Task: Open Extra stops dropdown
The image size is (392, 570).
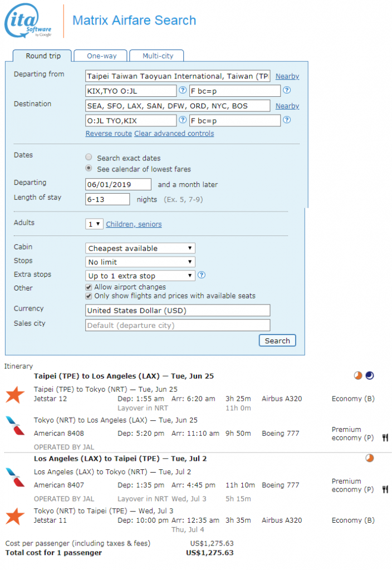Action: pyautogui.click(x=140, y=276)
